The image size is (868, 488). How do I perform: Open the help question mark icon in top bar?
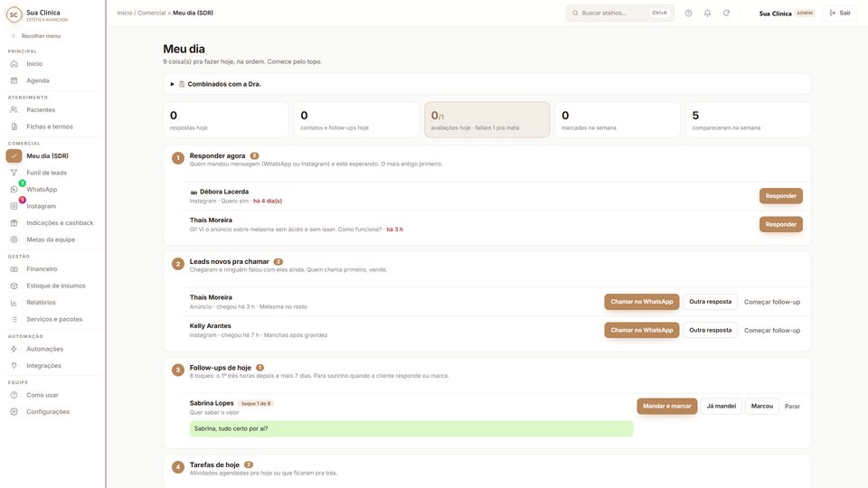[688, 13]
